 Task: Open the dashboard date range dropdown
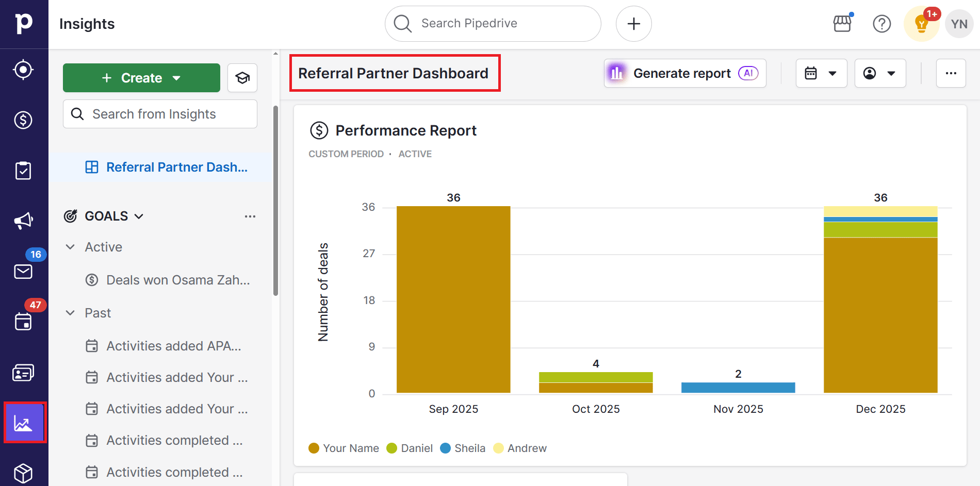pos(821,73)
